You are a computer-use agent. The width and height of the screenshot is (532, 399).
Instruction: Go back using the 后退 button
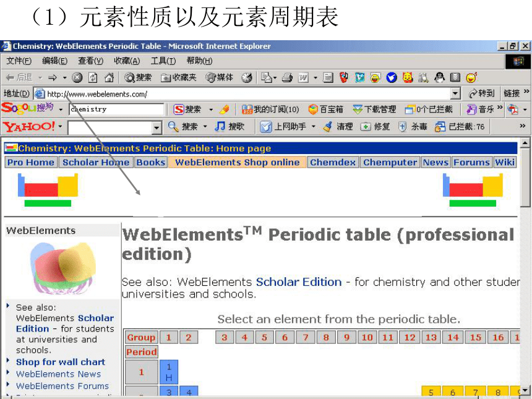pos(19,78)
